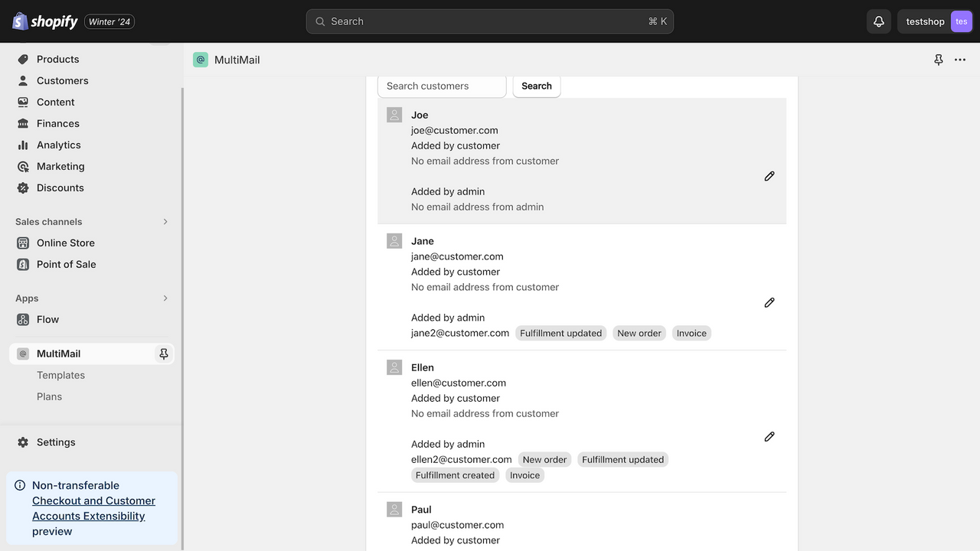Edit Ellen's email addresses with pencil

(x=769, y=436)
